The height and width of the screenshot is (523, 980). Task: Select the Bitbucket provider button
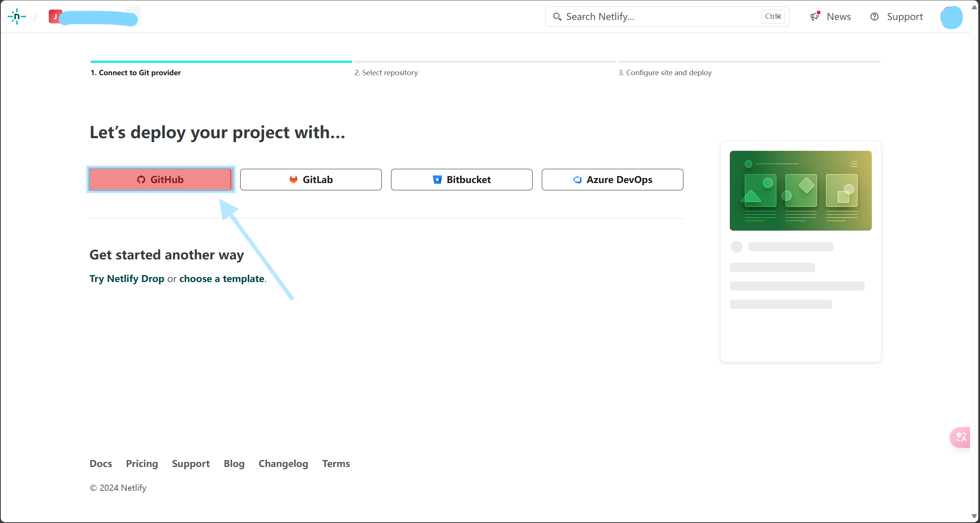coord(461,180)
